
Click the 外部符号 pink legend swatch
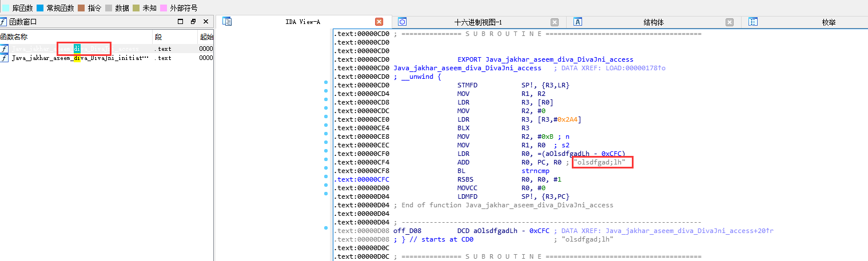tap(164, 8)
